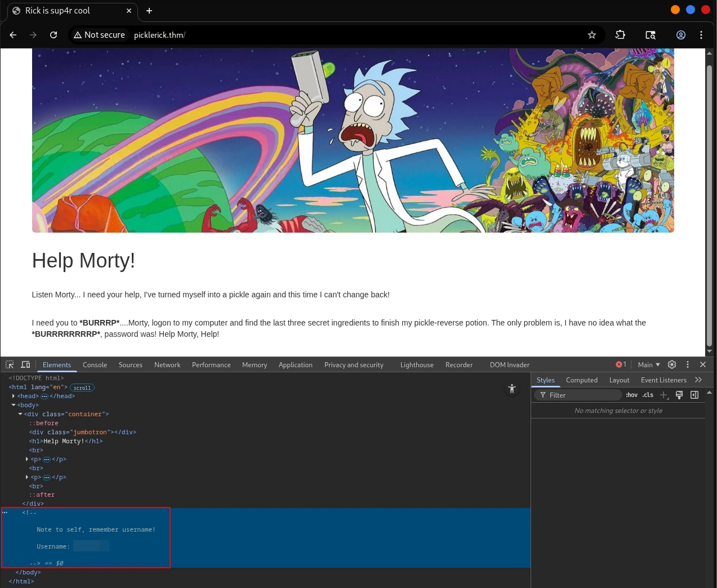Screen dimensions: 717x588
Task: Click the 'Note to self, remember username!' comment
Action: [96, 529]
